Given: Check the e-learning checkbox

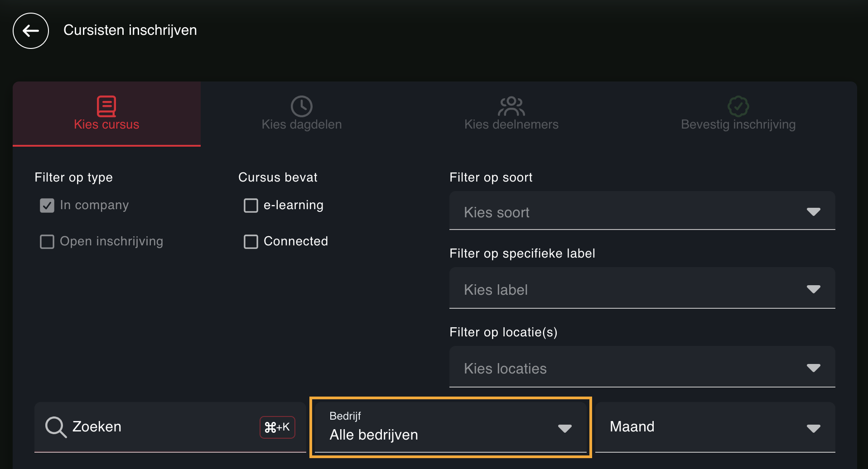Looking at the screenshot, I should pos(251,206).
